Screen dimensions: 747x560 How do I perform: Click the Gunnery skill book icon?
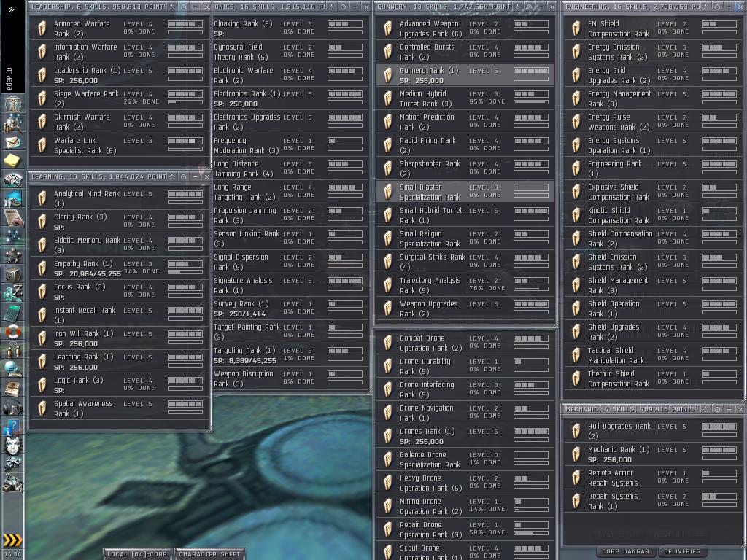click(387, 75)
